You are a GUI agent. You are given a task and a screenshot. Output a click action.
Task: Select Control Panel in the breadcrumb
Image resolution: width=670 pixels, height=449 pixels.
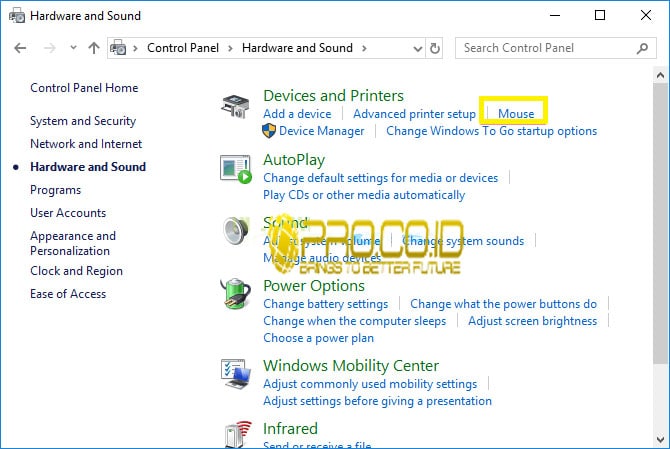[183, 48]
